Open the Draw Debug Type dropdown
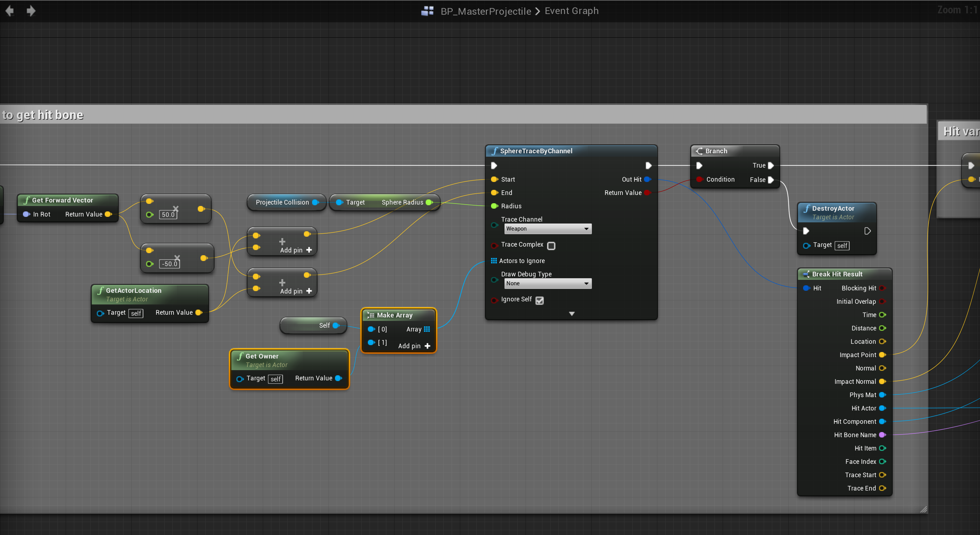The image size is (980, 535). [547, 283]
